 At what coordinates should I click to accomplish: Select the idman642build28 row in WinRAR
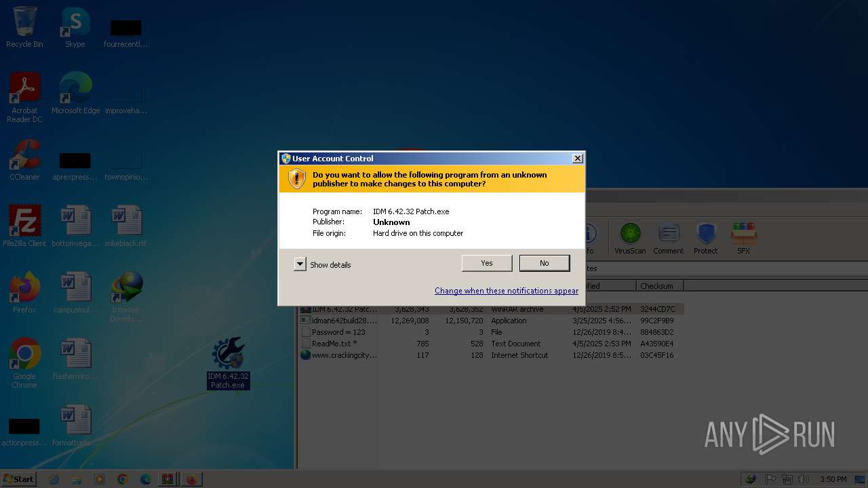point(492,321)
